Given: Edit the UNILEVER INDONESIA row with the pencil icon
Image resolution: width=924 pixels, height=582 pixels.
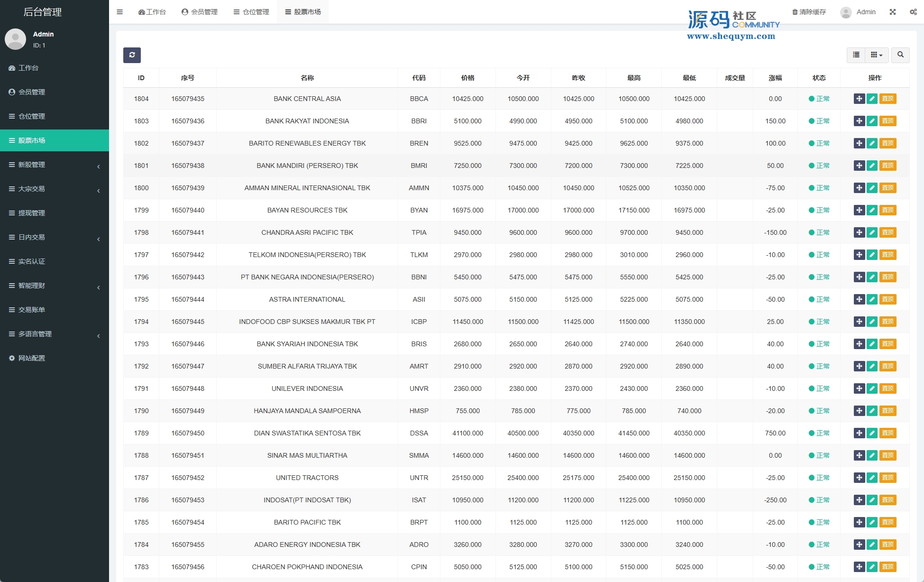Looking at the screenshot, I should [872, 388].
